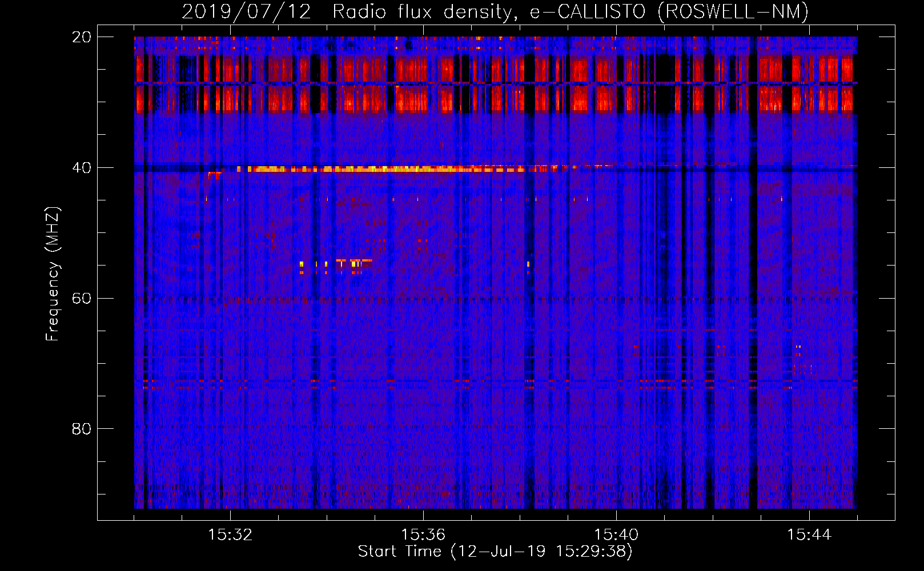Click the 40 frequency tick label
This screenshot has width=924, height=571.
pos(81,168)
